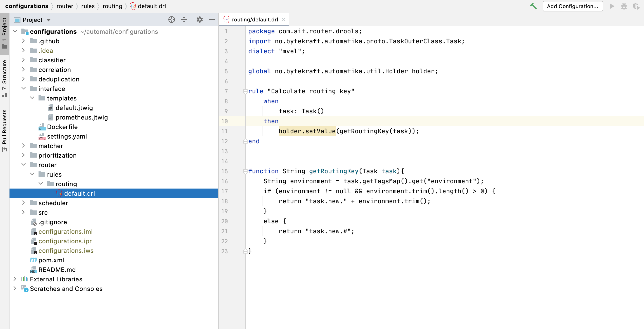
Task: Click the Select Opened File crosshair icon
Action: click(171, 20)
